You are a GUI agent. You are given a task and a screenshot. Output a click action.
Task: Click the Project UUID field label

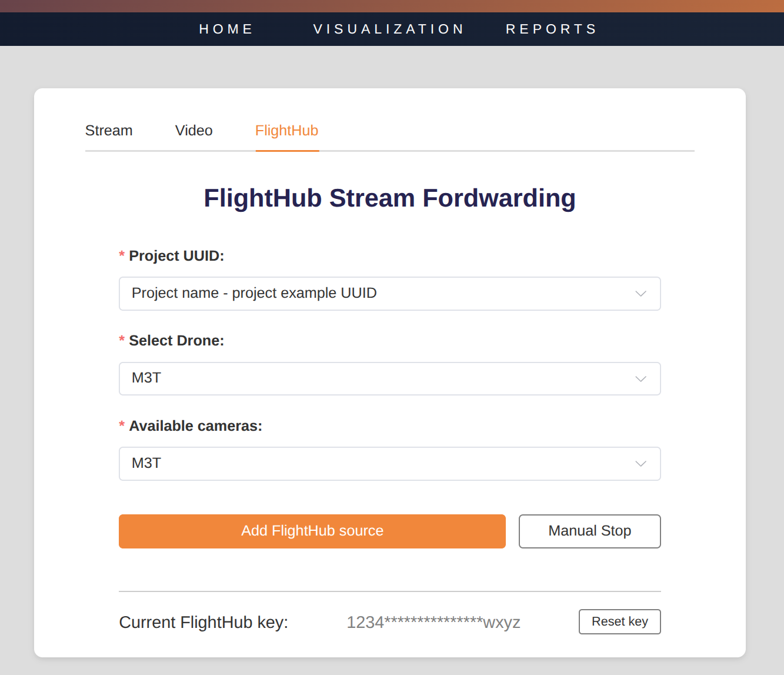176,256
